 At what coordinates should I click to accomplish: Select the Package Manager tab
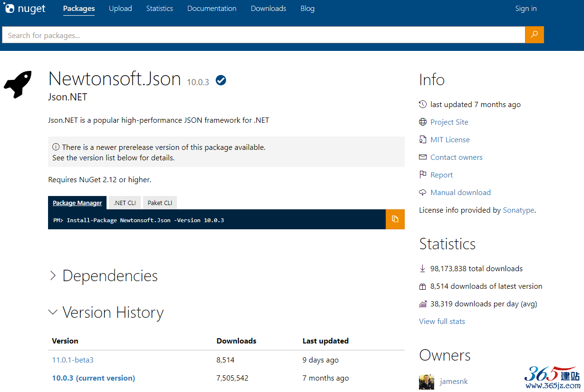tap(78, 203)
